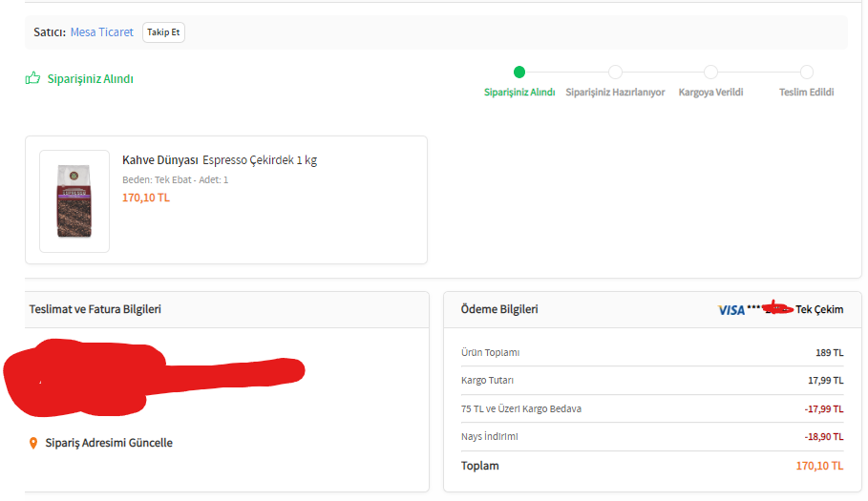
Task: Click the -18,90 TL discount value
Action: point(824,436)
